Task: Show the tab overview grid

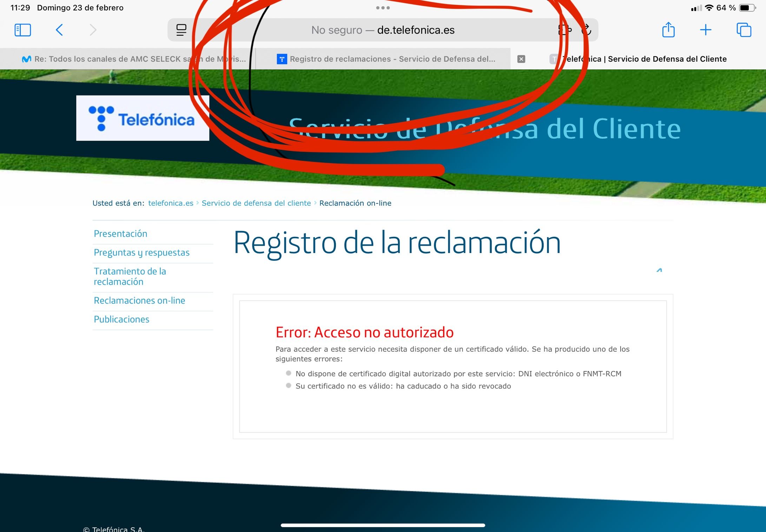Action: [744, 30]
